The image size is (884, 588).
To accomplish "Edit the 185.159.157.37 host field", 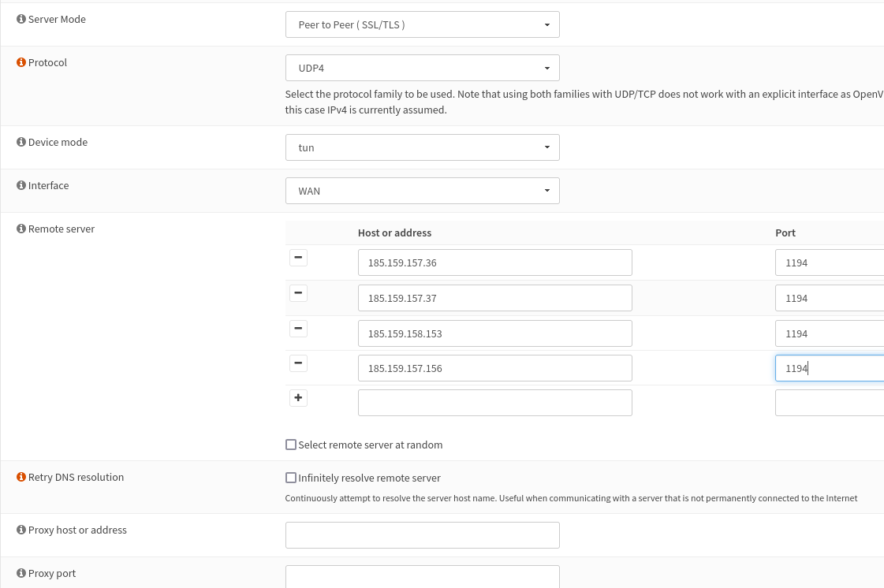I will [495, 298].
